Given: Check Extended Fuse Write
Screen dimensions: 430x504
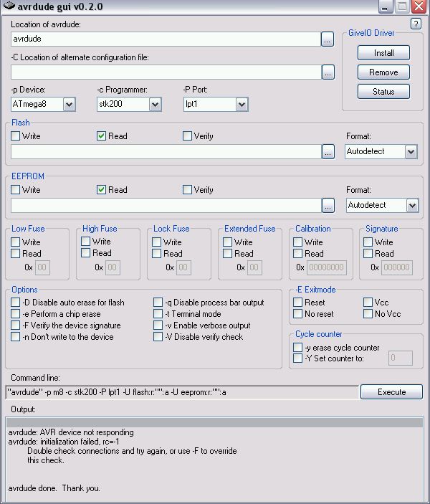Looking at the screenshot, I should click(x=227, y=242).
